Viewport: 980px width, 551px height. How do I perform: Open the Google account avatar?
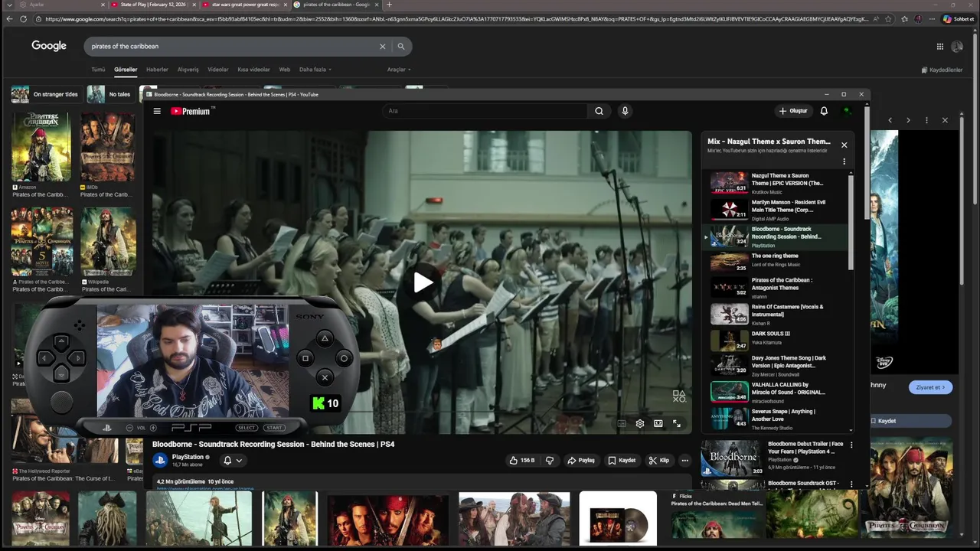pos(957,47)
